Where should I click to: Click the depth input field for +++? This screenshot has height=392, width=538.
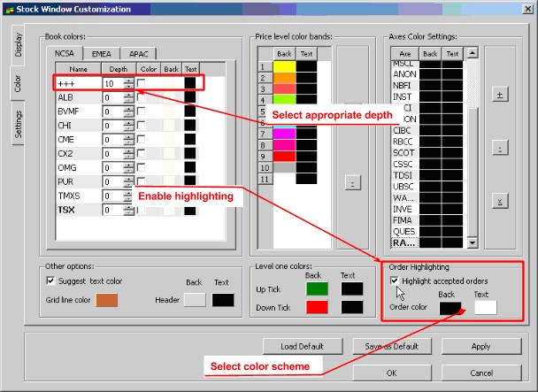[x=112, y=83]
